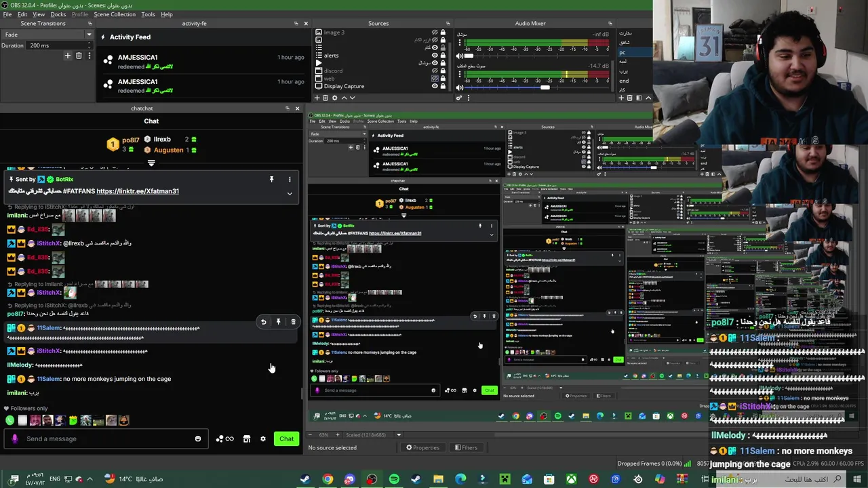Image resolution: width=868 pixels, height=488 pixels.
Task: Pin the highlighted 11Salem message
Action: (x=278, y=322)
